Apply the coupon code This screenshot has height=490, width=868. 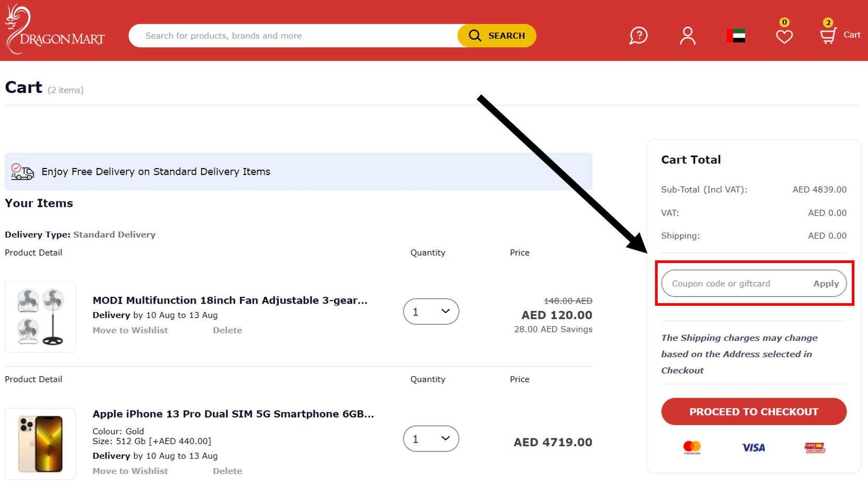pos(825,283)
